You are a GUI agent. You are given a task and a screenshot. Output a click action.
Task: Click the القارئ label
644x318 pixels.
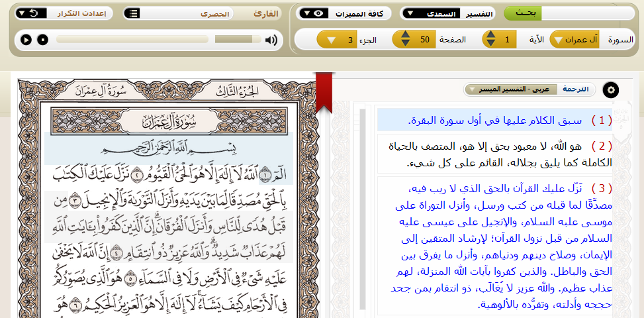point(265,13)
